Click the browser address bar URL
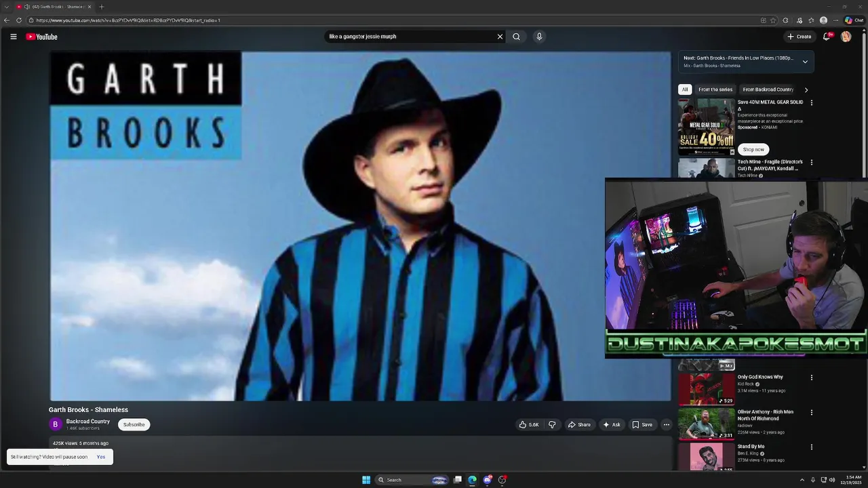 click(x=128, y=20)
